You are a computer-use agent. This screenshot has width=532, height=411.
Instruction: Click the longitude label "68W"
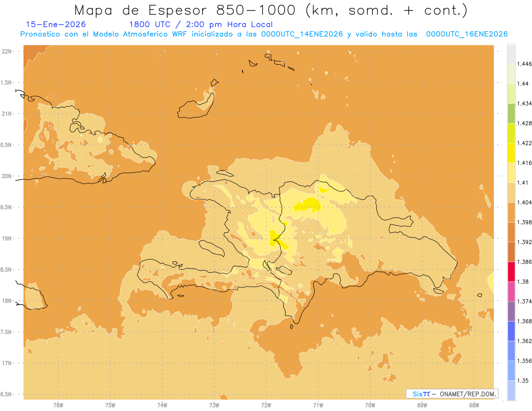click(x=474, y=405)
